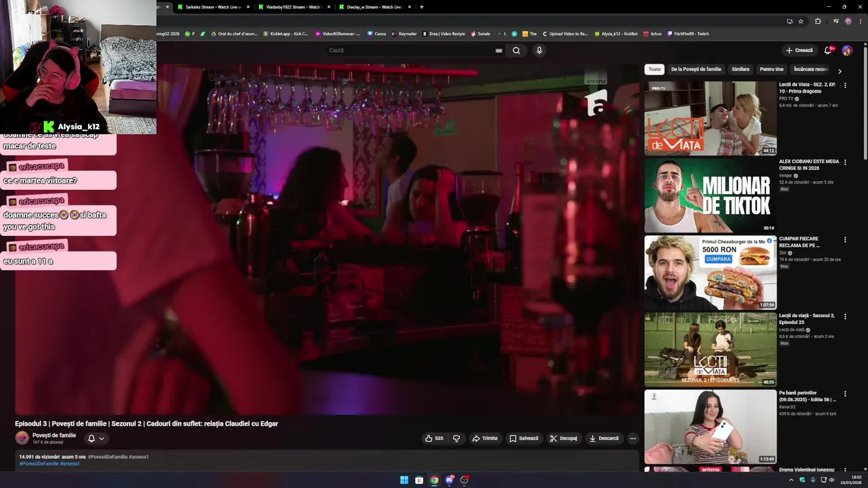
Task: Open Discord from the taskbar
Action: point(449,480)
